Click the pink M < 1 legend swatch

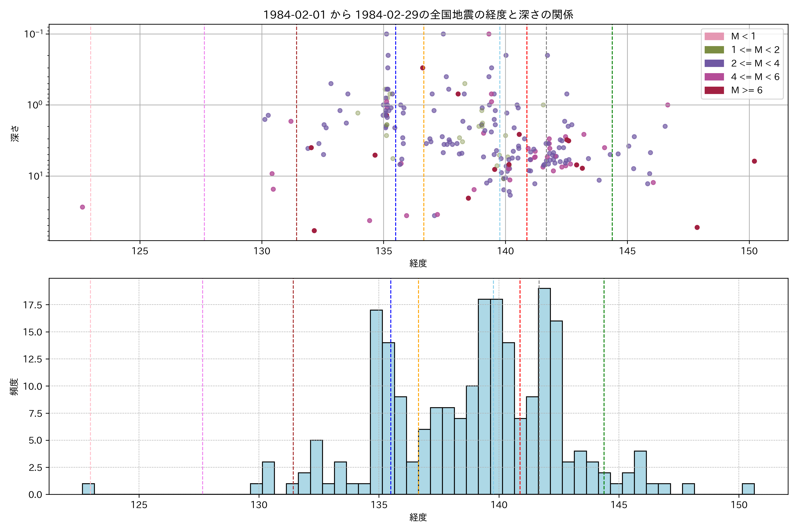[x=714, y=36]
